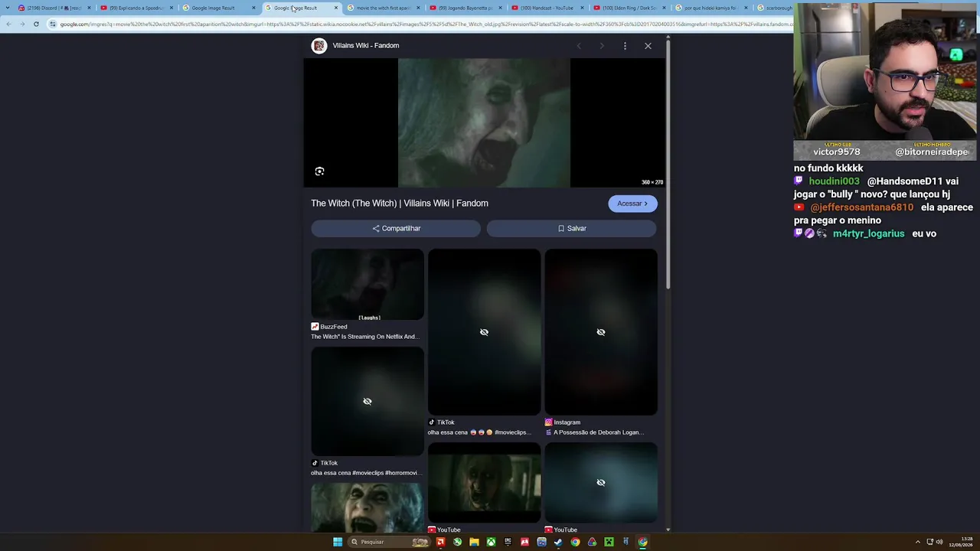Click the Villains Wiki - Fandom source name
The height and width of the screenshot is (551, 980).
(366, 46)
